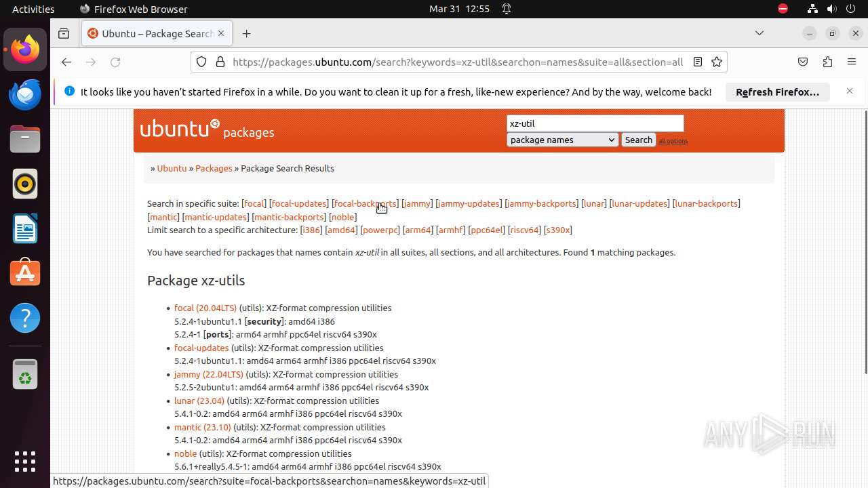The width and height of the screenshot is (868, 488).
Task: Open jammy (22.04LTS) package entry
Action: coord(209,374)
